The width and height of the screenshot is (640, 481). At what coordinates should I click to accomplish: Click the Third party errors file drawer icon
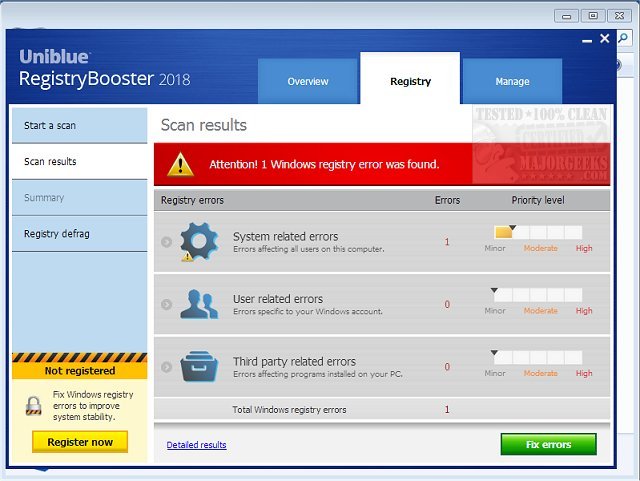coord(199,367)
